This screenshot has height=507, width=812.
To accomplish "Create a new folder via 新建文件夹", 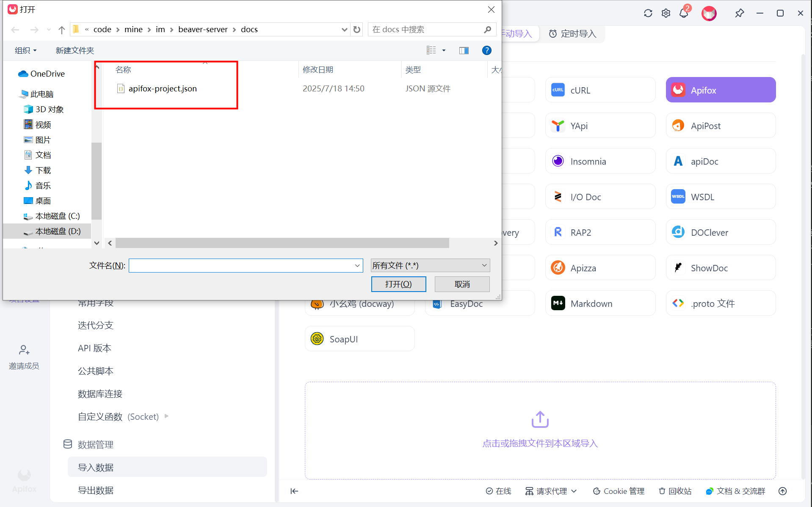I will [x=75, y=50].
